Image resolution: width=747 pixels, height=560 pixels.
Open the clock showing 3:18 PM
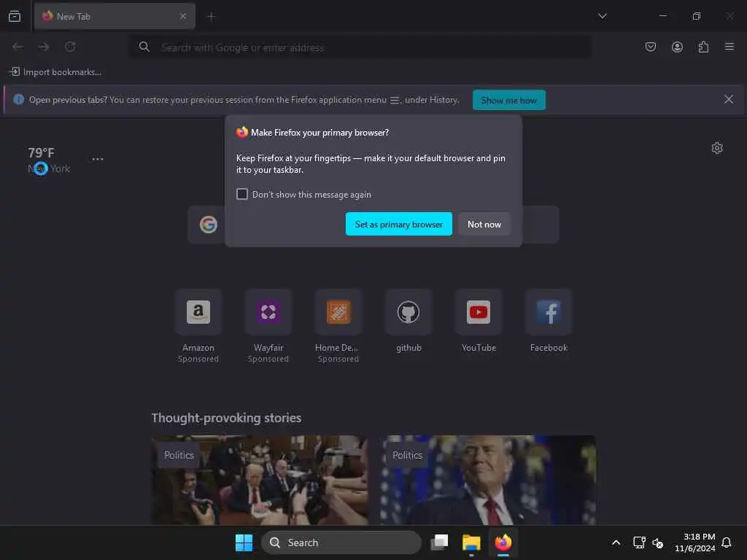[695, 542]
